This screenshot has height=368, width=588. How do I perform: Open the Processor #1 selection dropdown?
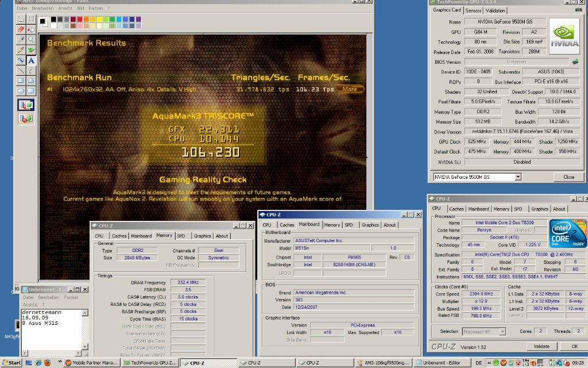click(502, 332)
